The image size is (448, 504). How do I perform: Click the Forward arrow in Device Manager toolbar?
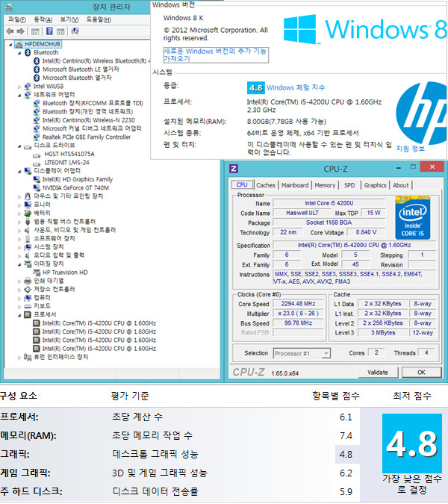[21, 31]
